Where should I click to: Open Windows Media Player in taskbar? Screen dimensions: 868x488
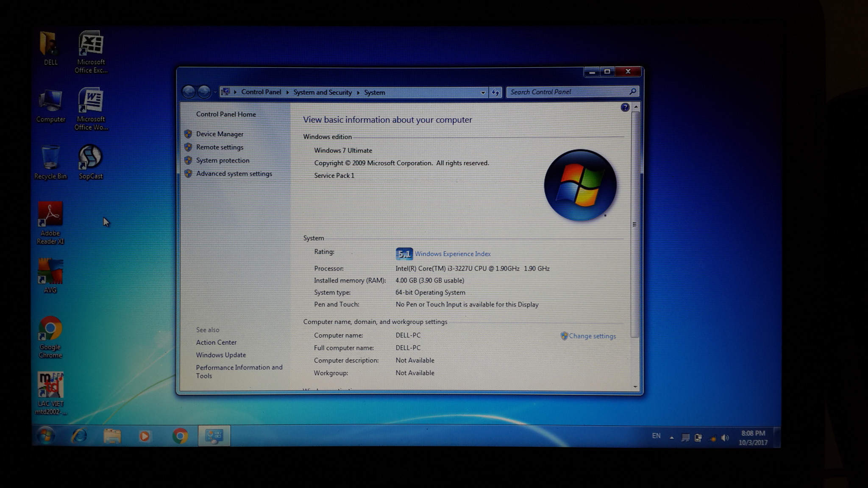tap(145, 436)
